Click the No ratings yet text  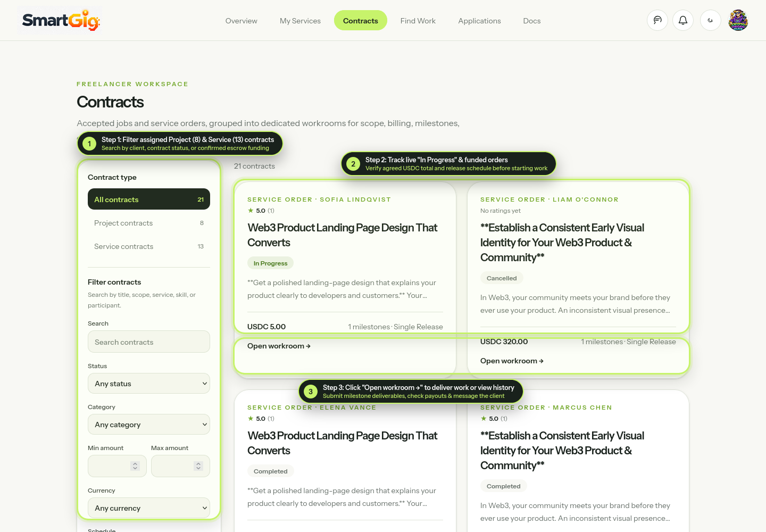501,211
